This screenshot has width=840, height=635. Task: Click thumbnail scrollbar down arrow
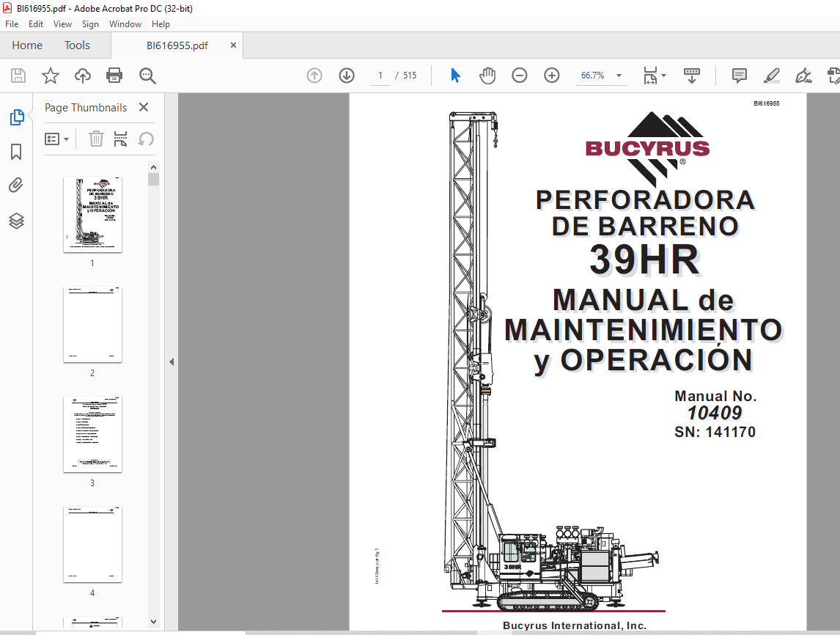point(154,622)
